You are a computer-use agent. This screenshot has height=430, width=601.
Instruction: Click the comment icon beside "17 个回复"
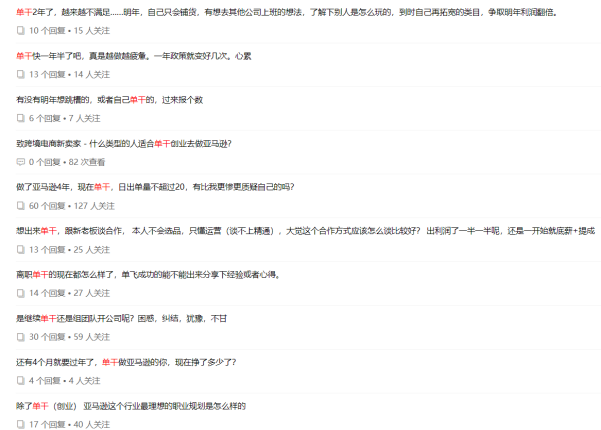21,424
